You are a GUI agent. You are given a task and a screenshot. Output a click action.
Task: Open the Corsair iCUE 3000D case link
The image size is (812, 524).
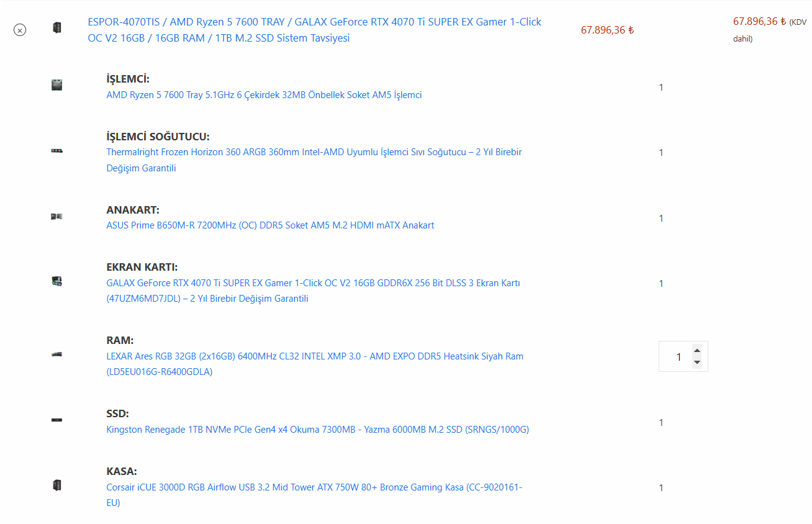314,495
